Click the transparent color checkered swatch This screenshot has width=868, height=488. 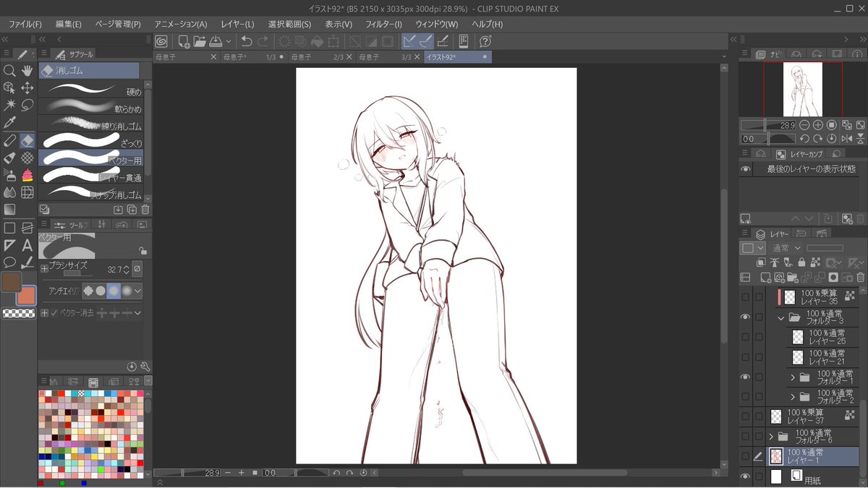click(x=18, y=313)
